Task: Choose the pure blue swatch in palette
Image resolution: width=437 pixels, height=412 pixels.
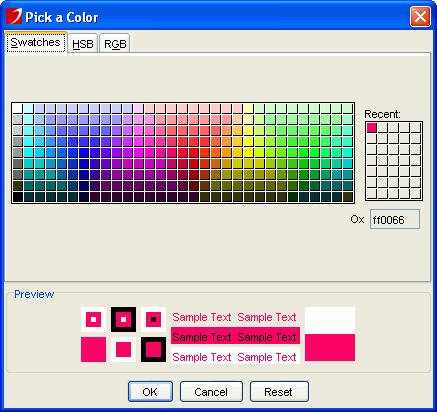Action: point(84,153)
